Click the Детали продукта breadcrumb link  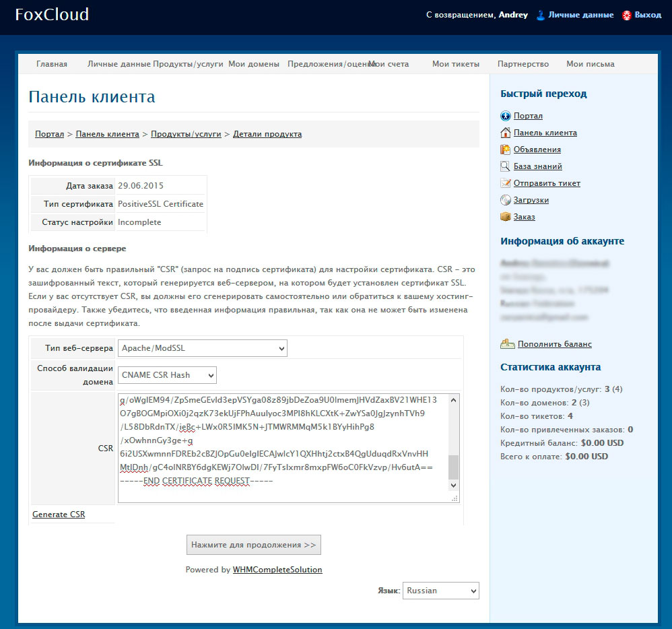click(x=267, y=134)
